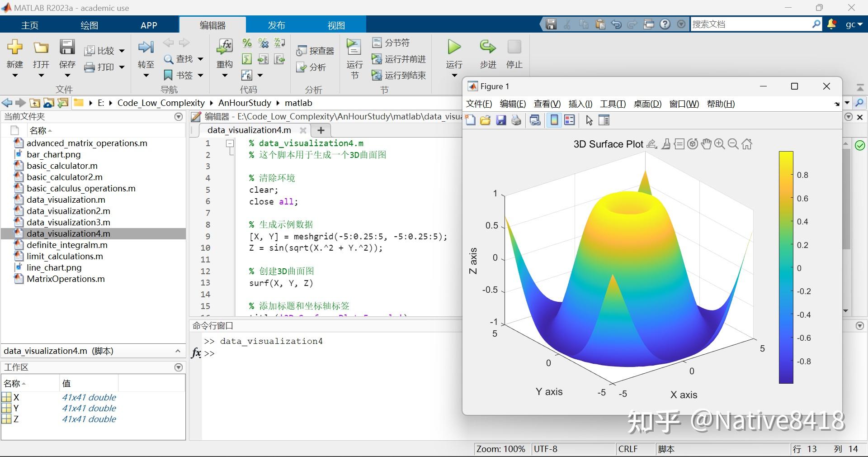Print the figure via the printer icon
The height and width of the screenshot is (457, 868).
[x=516, y=120]
